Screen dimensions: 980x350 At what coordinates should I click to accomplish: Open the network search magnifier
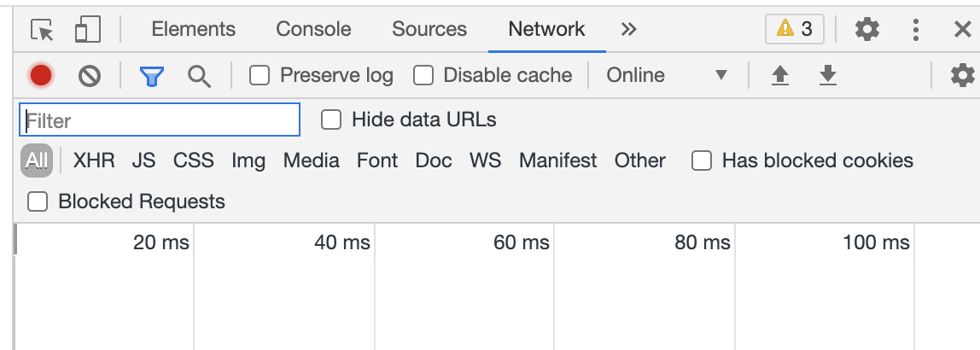(199, 76)
